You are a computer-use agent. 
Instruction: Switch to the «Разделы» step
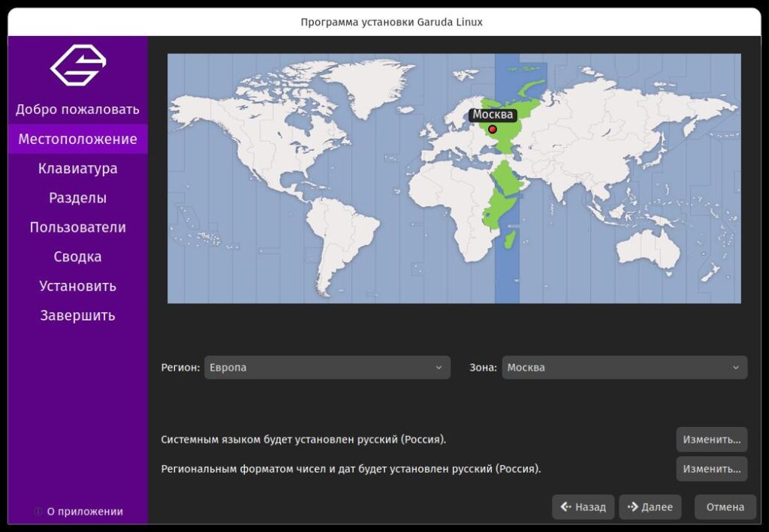[x=77, y=197]
